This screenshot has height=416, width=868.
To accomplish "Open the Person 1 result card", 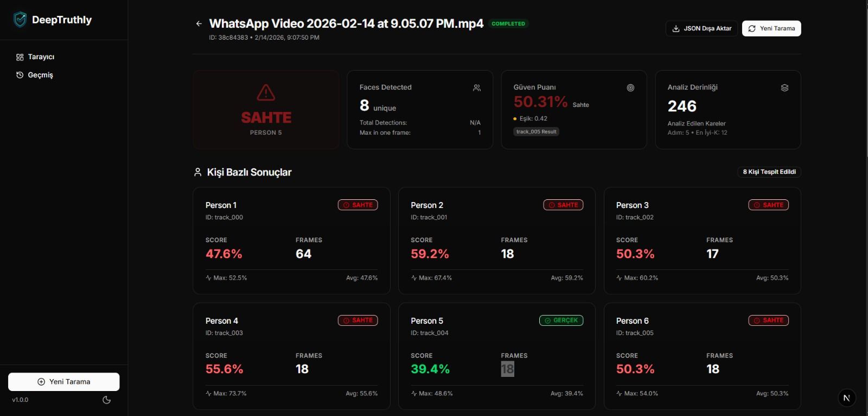I will coord(291,241).
